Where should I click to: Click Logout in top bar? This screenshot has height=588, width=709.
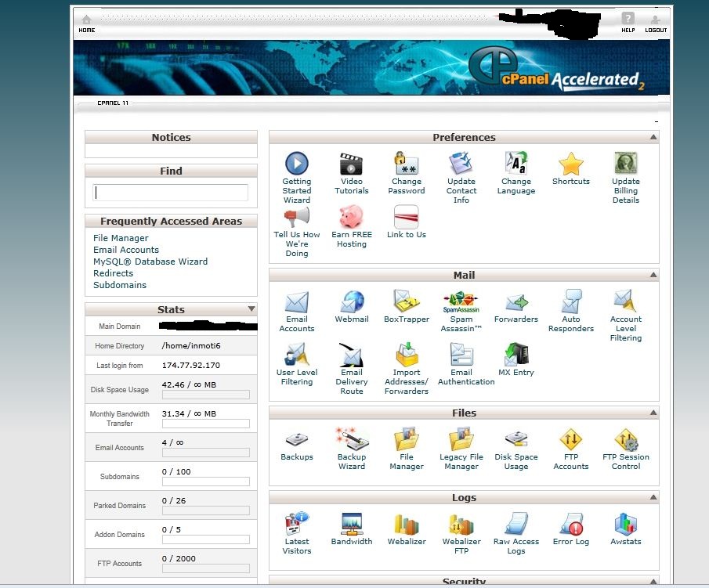click(656, 23)
